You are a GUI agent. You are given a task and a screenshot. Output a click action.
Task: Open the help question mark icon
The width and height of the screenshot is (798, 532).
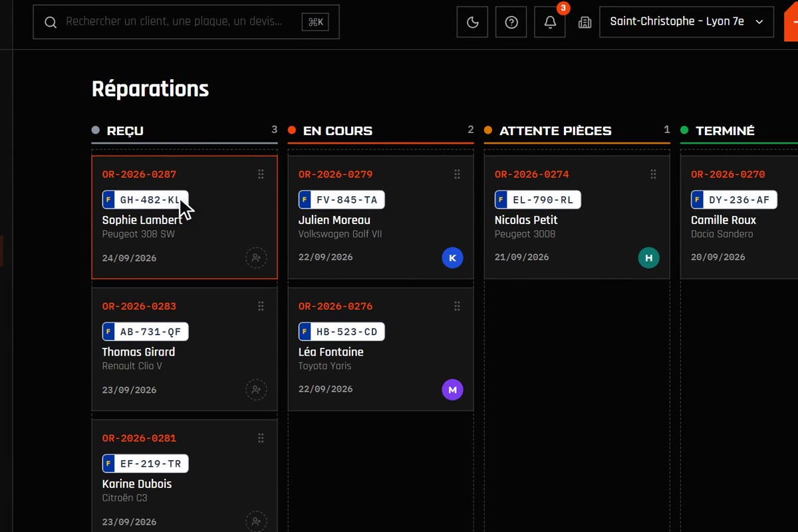(511, 22)
